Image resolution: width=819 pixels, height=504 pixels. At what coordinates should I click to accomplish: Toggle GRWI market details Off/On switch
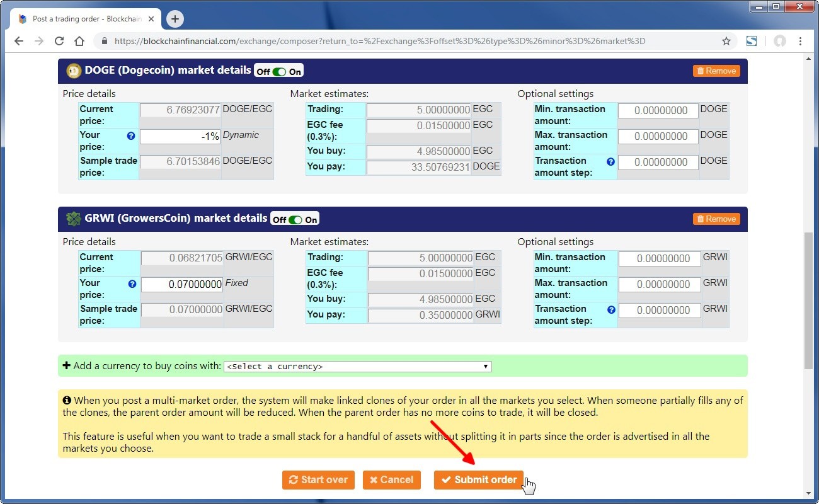coord(295,219)
